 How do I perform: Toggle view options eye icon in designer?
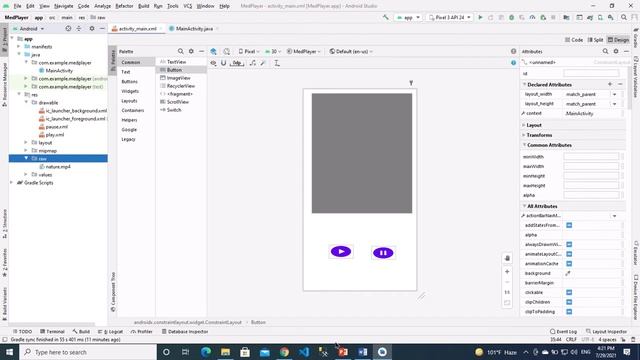click(x=213, y=63)
